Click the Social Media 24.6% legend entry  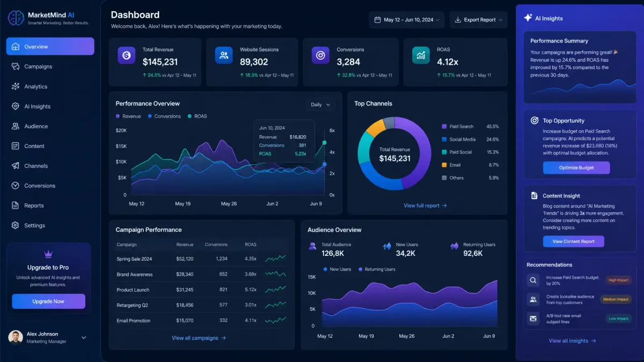tap(470, 139)
